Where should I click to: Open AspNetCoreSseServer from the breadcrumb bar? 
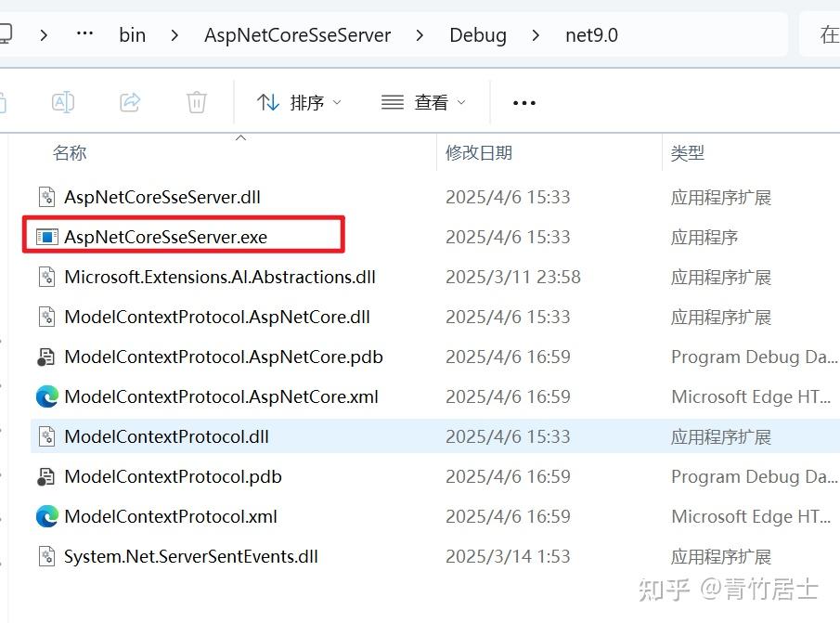(297, 34)
